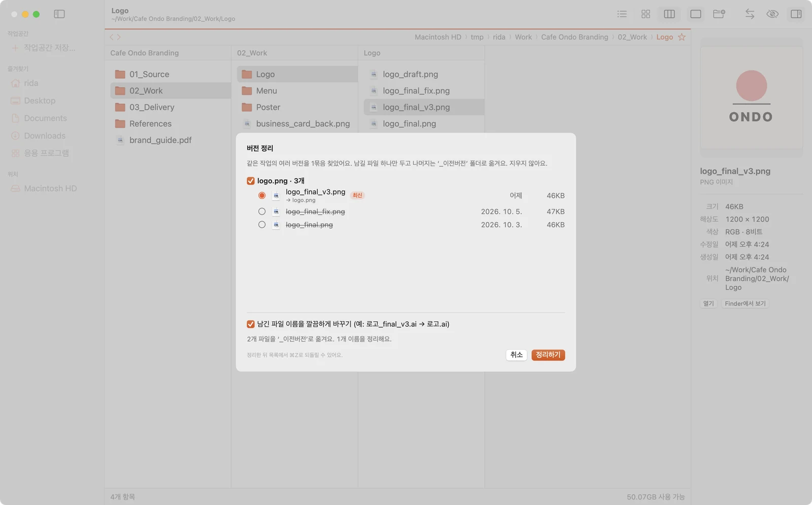This screenshot has width=812, height=505.
Task: Open the Menu folder
Action: click(x=297, y=91)
